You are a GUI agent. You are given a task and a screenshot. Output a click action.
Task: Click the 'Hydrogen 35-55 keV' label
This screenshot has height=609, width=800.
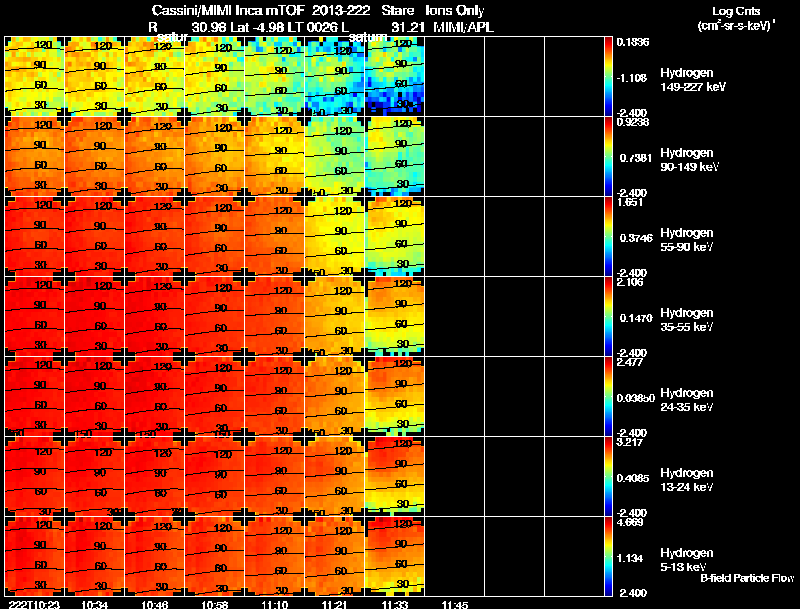[687, 320]
